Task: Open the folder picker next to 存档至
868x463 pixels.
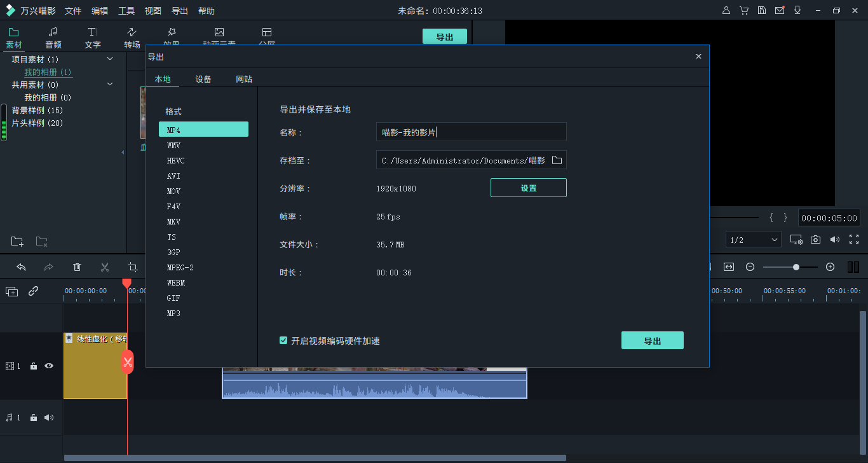Action: (557, 160)
